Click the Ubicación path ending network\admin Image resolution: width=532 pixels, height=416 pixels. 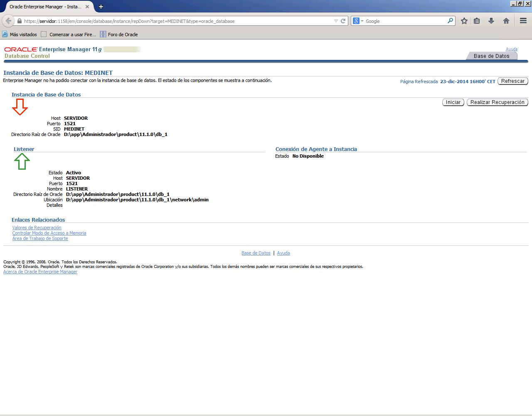[137, 200]
